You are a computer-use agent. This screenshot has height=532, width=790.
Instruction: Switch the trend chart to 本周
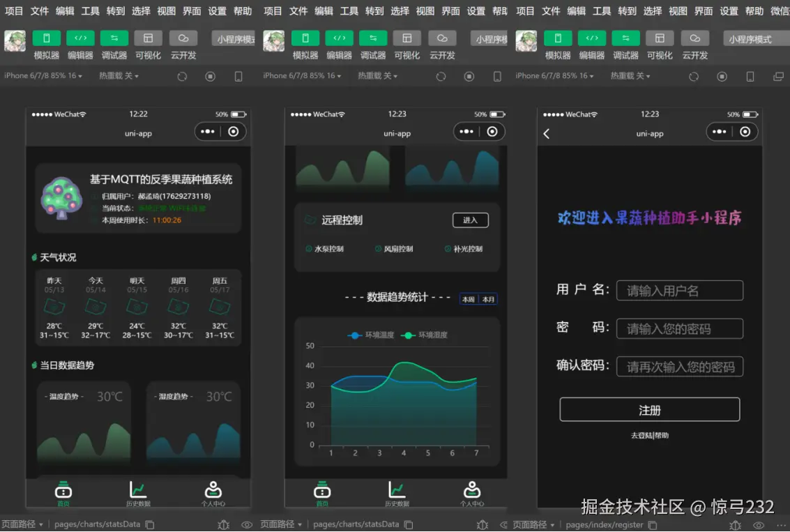[x=469, y=299]
